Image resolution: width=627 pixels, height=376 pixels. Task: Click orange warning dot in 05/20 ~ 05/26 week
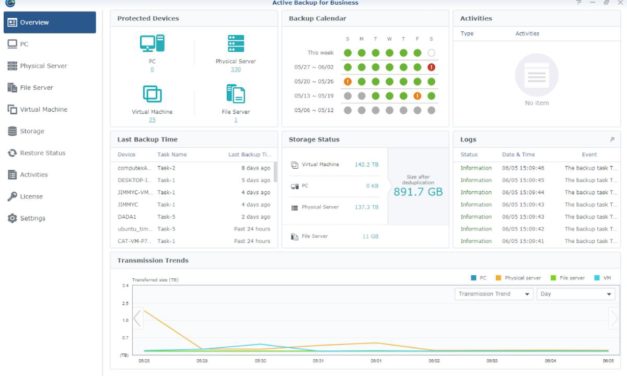tap(347, 82)
